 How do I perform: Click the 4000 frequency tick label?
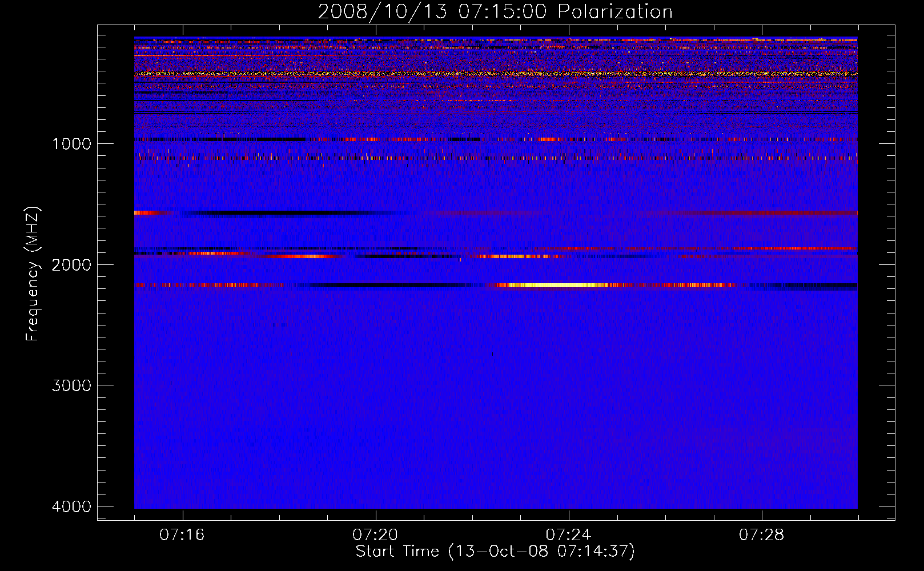coord(71,506)
